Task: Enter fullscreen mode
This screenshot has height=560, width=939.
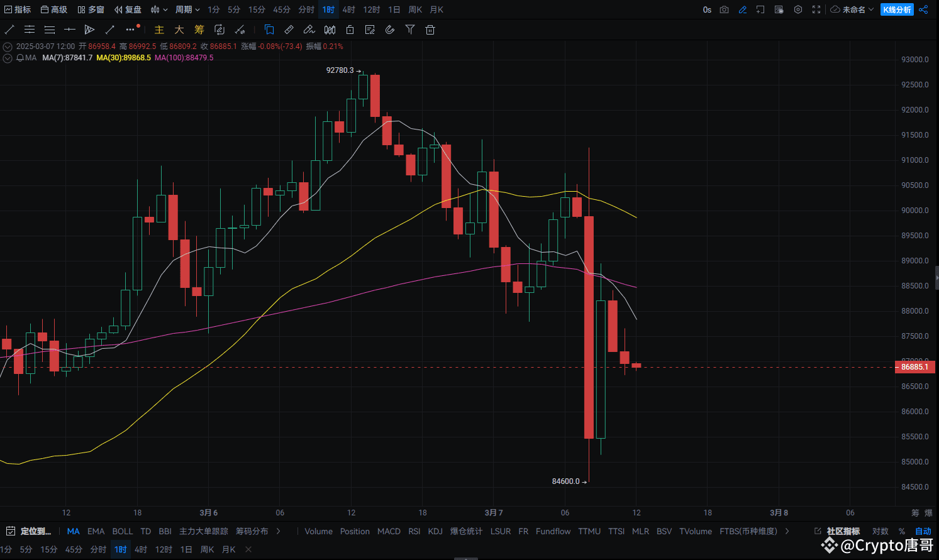Action: (x=816, y=9)
